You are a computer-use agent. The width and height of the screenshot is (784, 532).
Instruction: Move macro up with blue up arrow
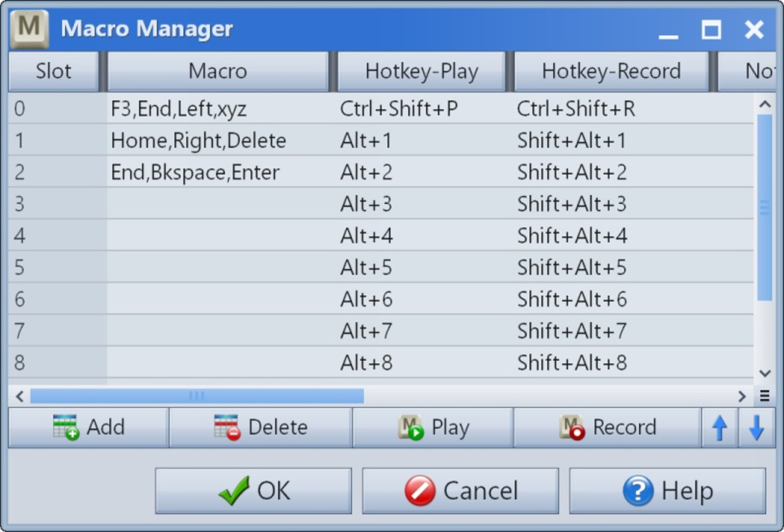pos(719,428)
